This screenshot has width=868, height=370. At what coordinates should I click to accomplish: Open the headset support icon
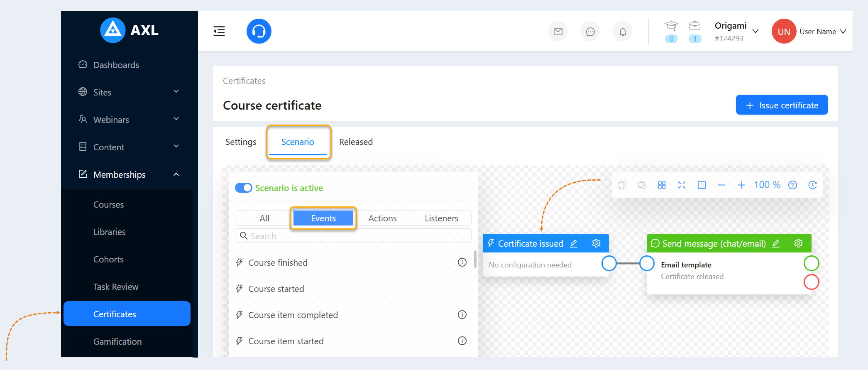pos(259,31)
